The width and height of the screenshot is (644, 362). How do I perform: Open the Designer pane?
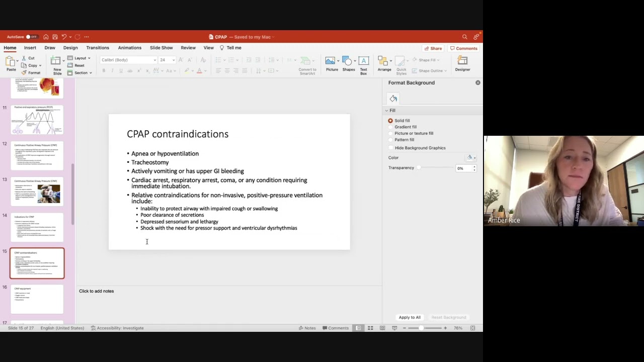462,64
